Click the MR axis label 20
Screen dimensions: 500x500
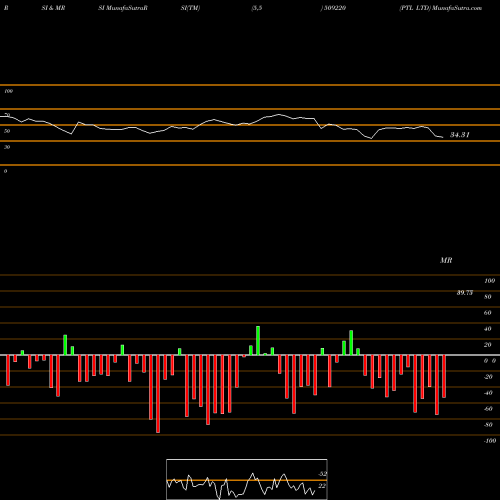pos(488,345)
